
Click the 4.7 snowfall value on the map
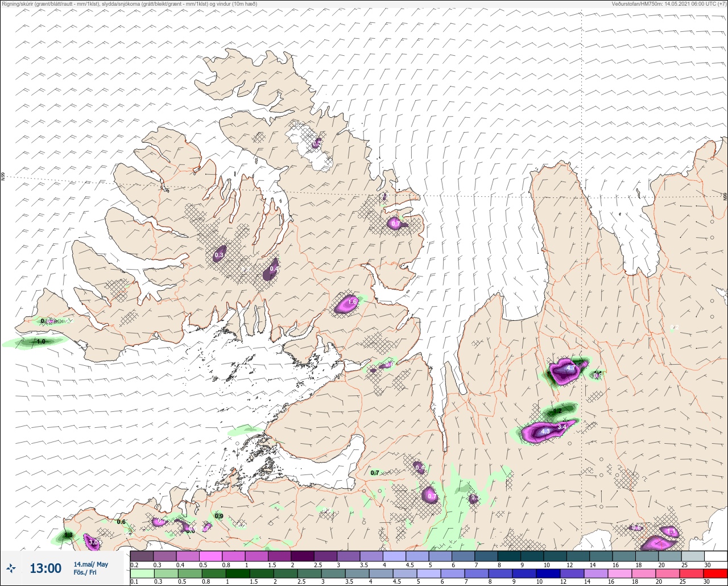coord(570,369)
